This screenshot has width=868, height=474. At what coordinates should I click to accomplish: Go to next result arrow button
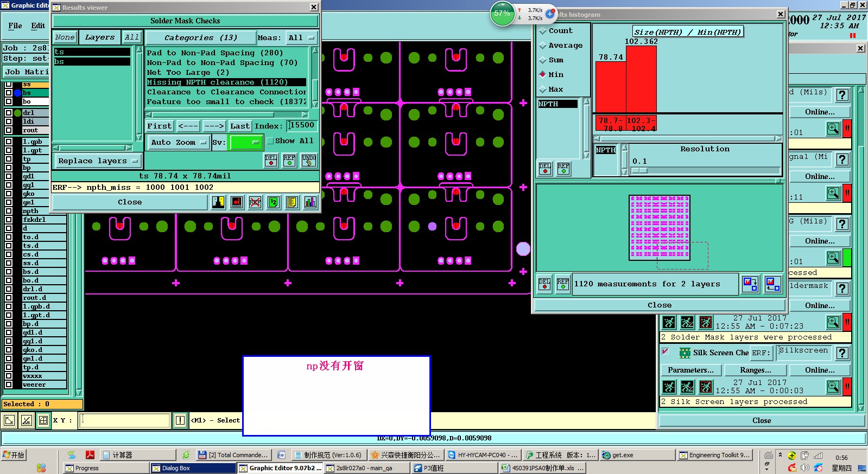point(214,126)
